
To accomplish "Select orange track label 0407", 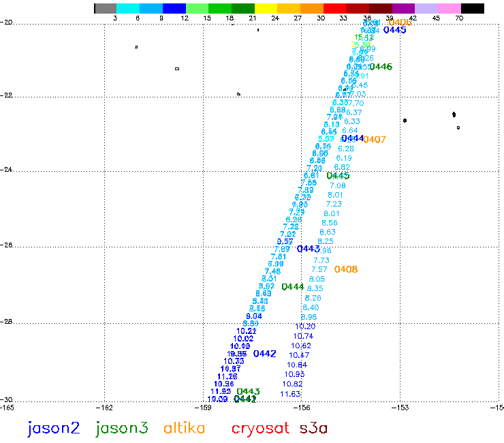I will pos(375,140).
